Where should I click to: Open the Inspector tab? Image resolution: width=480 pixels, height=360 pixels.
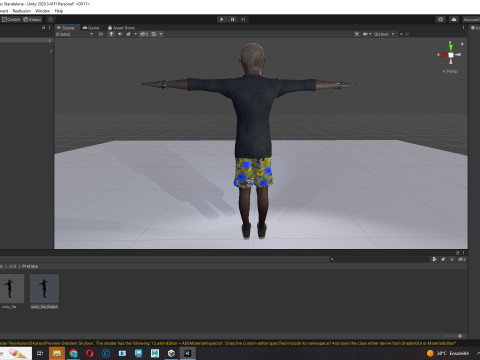[475, 28]
